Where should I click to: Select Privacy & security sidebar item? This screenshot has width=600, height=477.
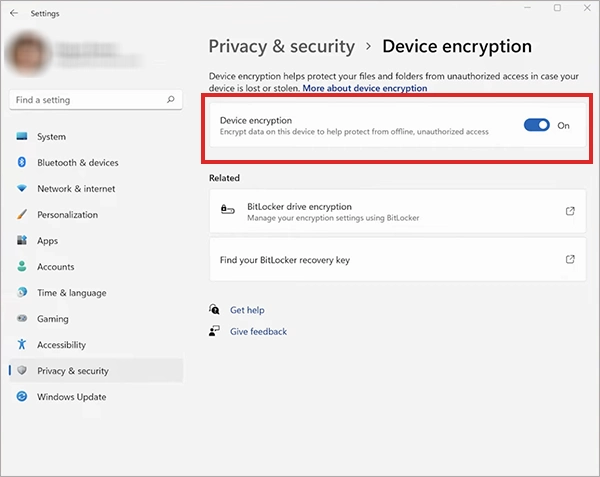point(96,371)
